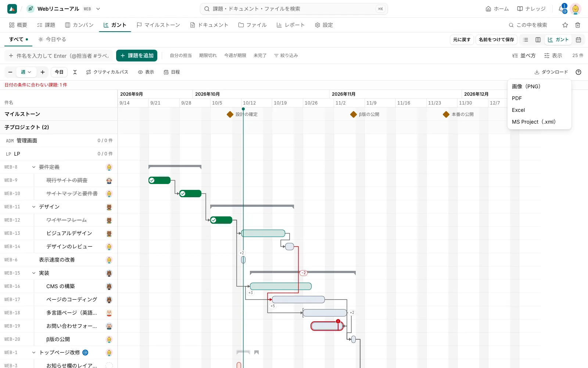Choose Excel export option

(539, 110)
